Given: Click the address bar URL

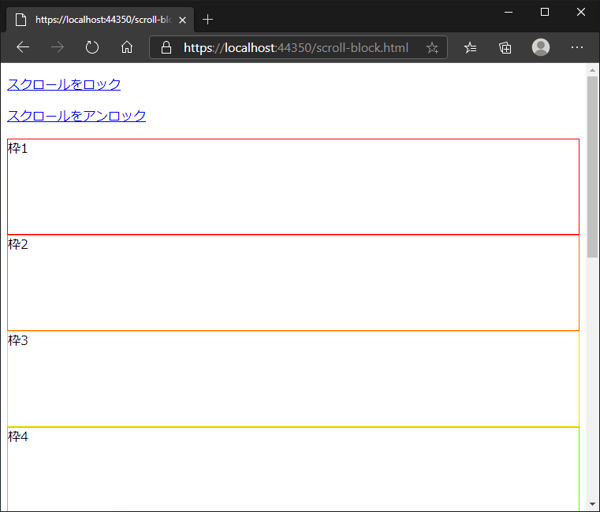Looking at the screenshot, I should (296, 48).
